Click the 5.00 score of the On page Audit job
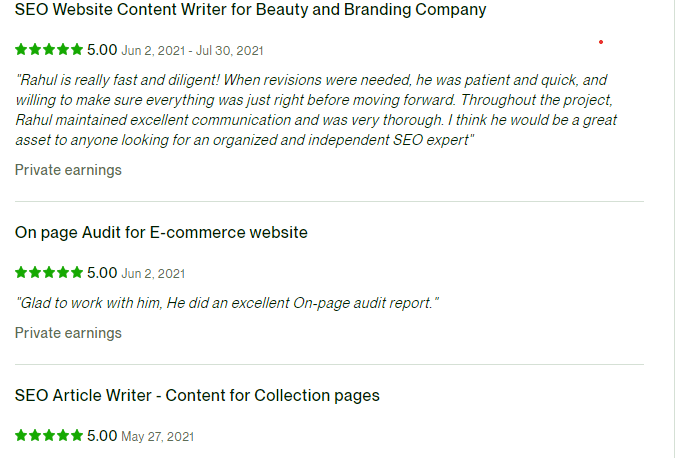The height and width of the screenshot is (458, 688). [102, 272]
